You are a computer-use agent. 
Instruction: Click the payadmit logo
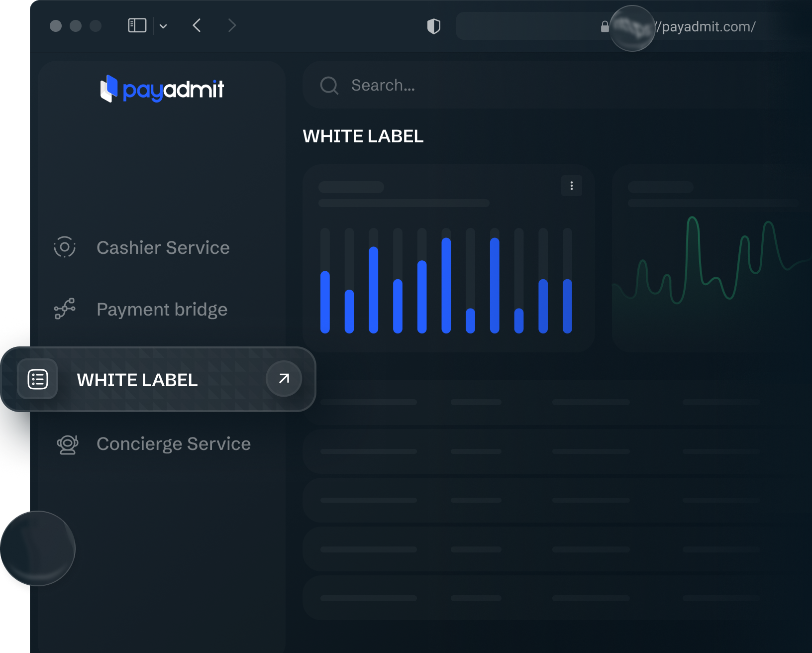tap(162, 89)
